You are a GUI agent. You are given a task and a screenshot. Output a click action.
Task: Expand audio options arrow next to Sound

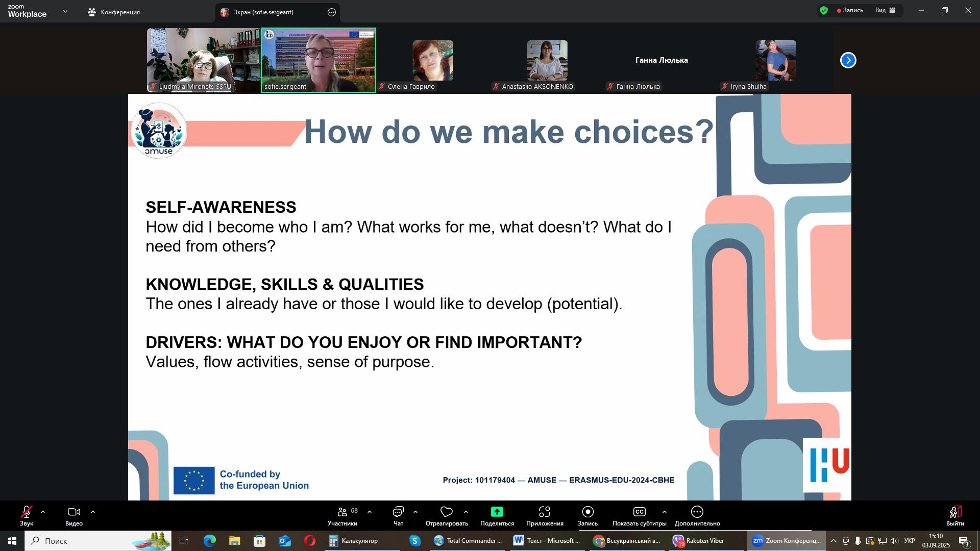pos(43,512)
